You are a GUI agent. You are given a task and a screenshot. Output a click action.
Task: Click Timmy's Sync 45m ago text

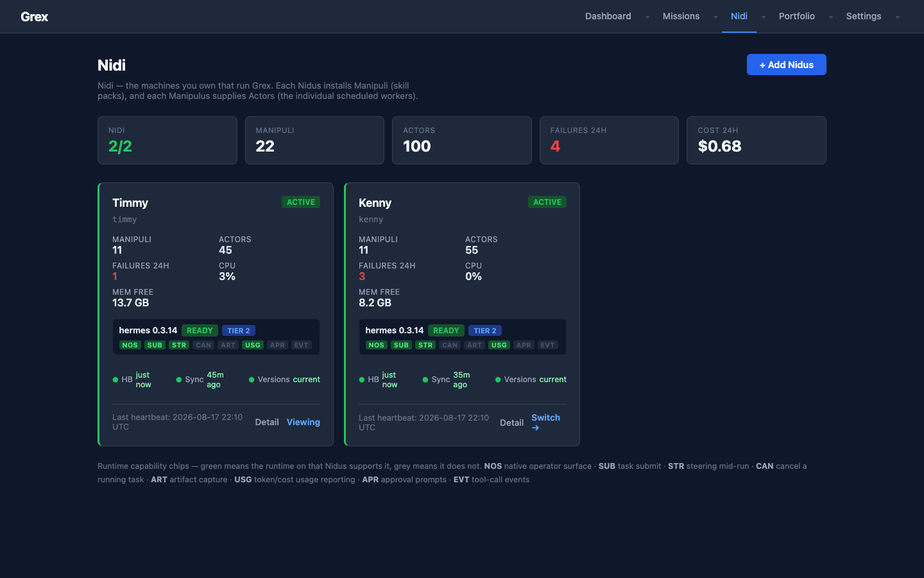pyautogui.click(x=215, y=380)
